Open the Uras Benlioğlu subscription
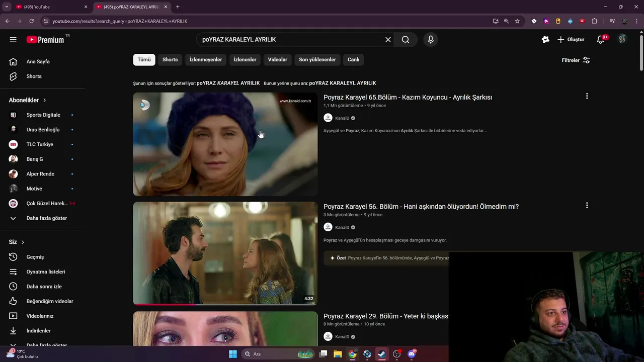This screenshot has width=644, height=362. (x=42, y=130)
